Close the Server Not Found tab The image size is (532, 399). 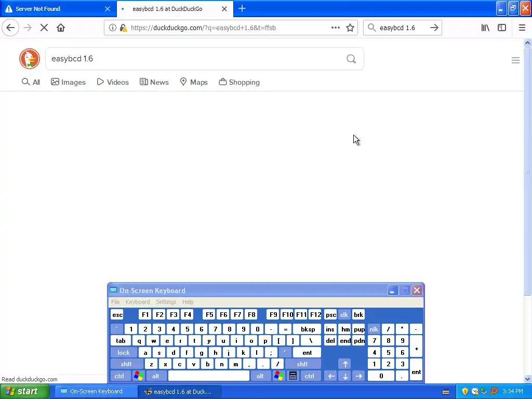coord(108,9)
